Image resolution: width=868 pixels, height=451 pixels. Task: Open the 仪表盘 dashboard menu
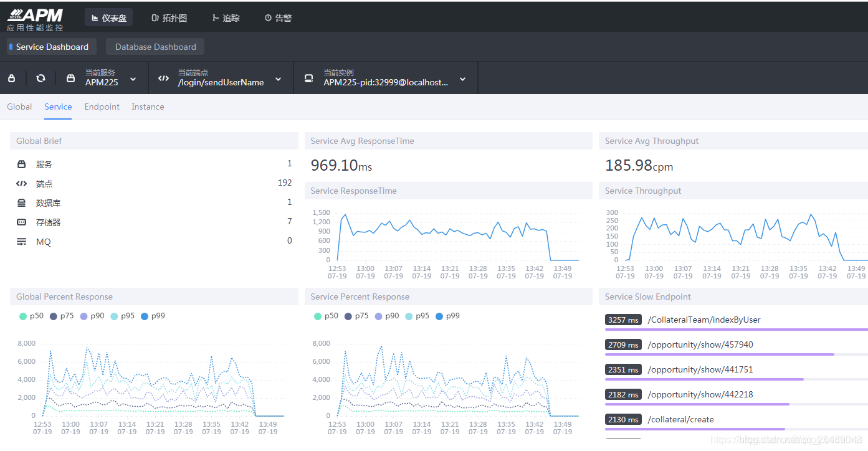(108, 18)
